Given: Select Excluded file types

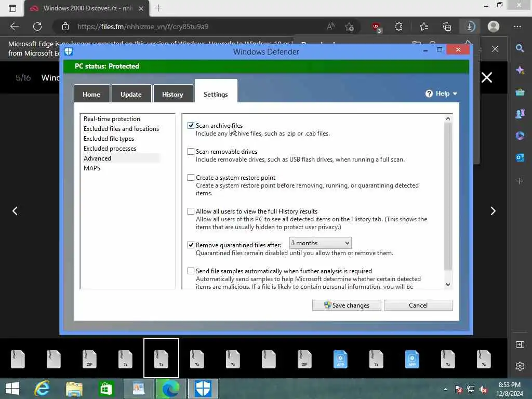Looking at the screenshot, I should [x=109, y=138].
